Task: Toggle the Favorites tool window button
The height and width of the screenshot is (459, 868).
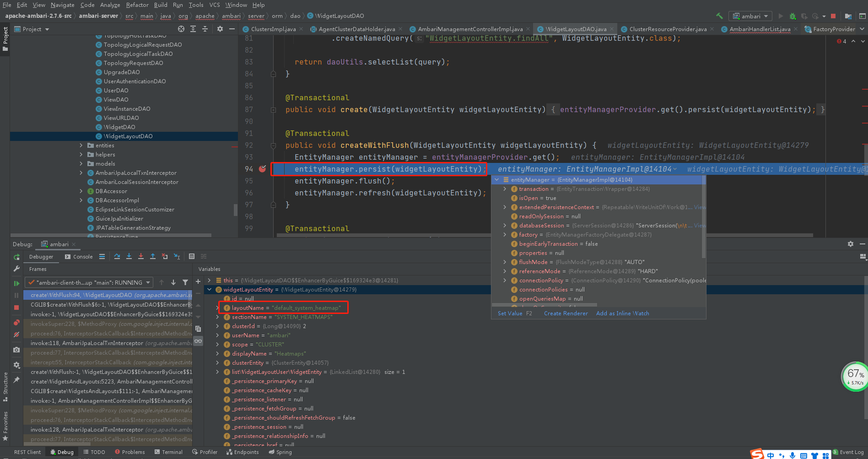Action: tap(5, 426)
